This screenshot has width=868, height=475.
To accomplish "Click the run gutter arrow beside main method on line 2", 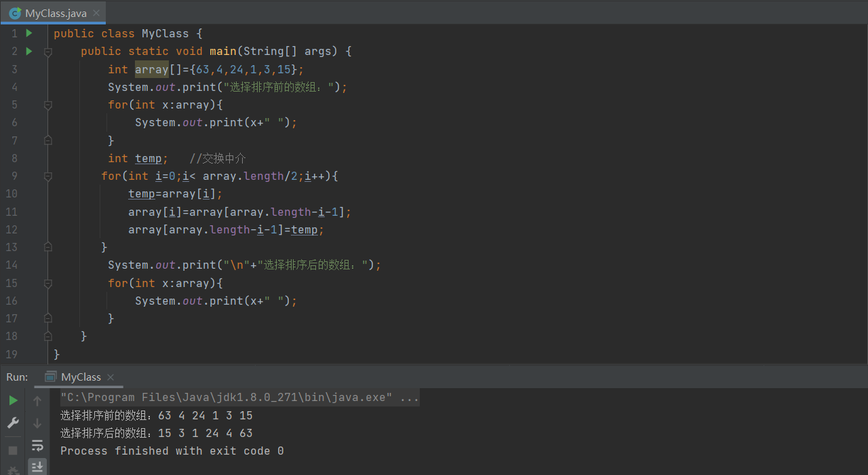I will [29, 51].
